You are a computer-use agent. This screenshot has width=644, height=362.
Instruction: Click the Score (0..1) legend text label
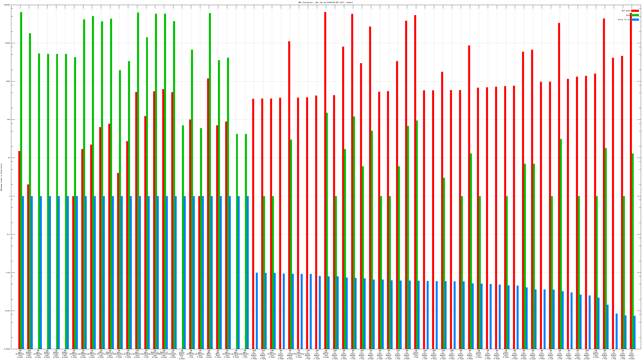coord(624,20)
